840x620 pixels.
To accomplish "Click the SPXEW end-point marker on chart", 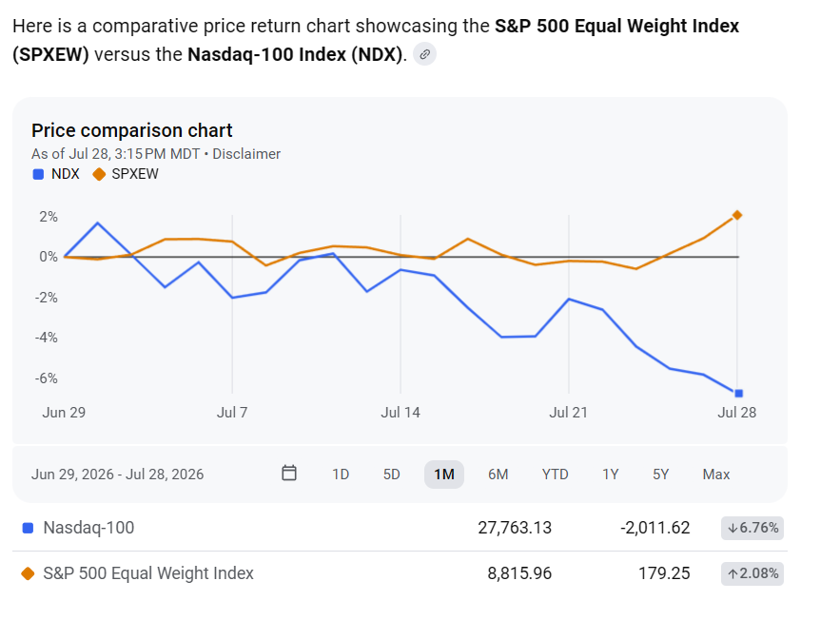I will coord(737,215).
